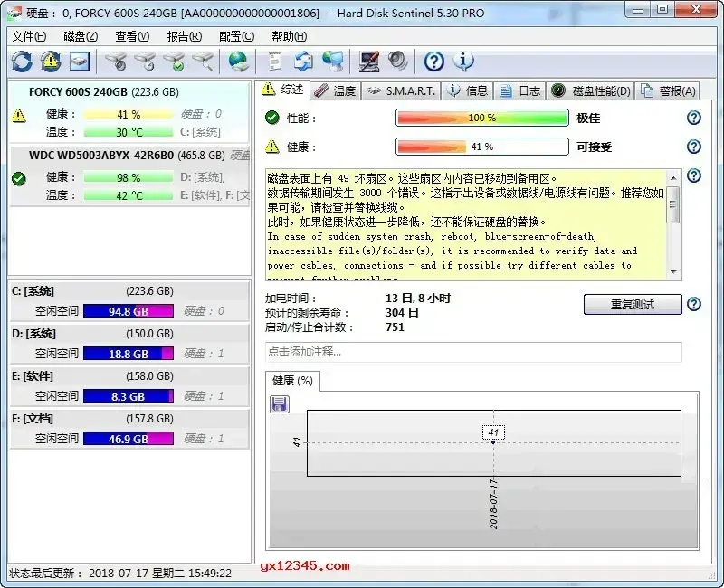Click the refresh disk status toolbar icon
This screenshot has width=724, height=588.
22,62
